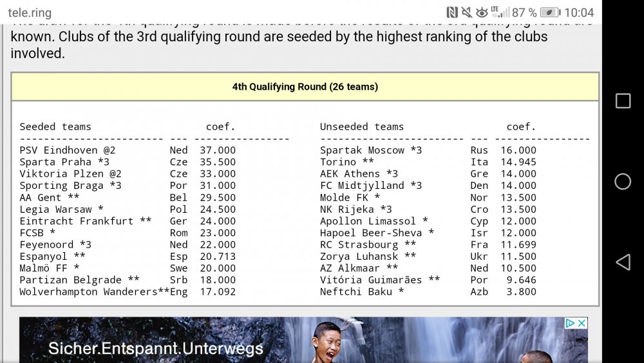Select Torino ** entry
The height and width of the screenshot is (363, 644).
point(347,162)
